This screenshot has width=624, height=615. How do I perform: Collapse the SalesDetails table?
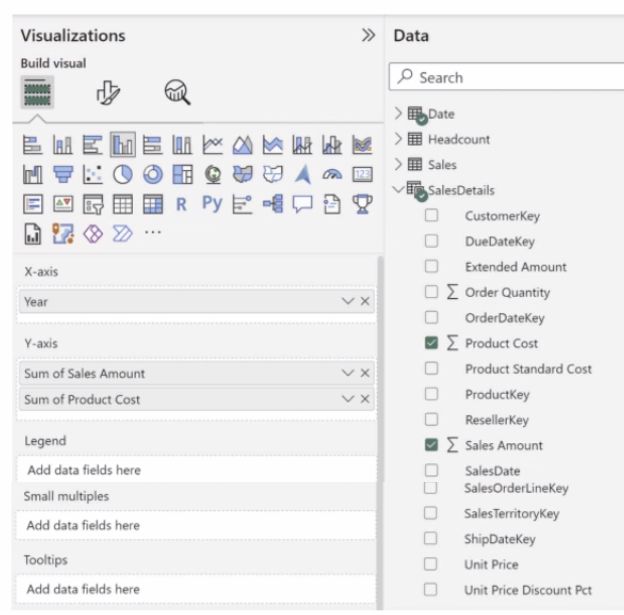point(398,189)
